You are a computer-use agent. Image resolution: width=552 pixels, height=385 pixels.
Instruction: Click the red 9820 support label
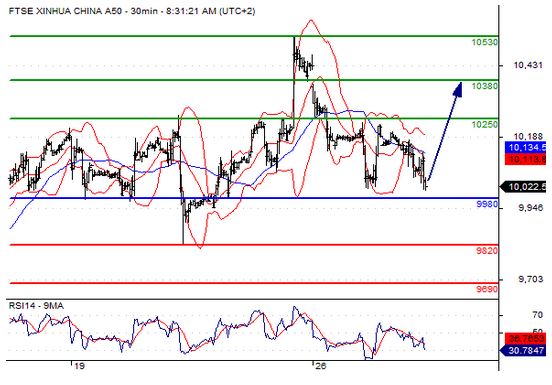487,251
